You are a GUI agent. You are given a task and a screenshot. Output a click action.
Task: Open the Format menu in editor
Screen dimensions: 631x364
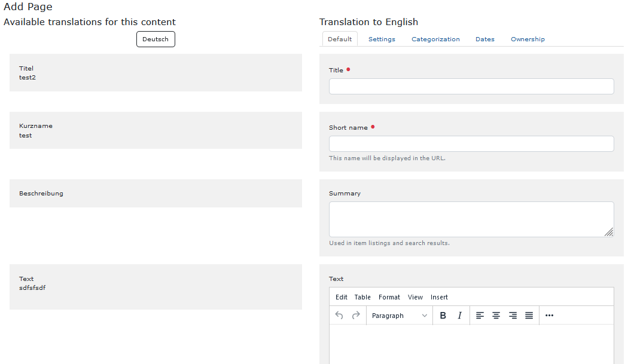click(389, 297)
